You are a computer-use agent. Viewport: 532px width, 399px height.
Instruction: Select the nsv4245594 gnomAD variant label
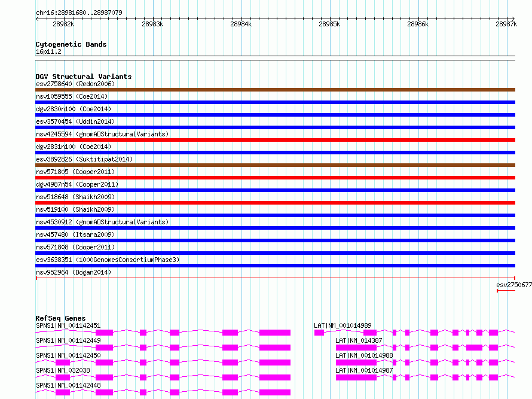click(x=102, y=134)
